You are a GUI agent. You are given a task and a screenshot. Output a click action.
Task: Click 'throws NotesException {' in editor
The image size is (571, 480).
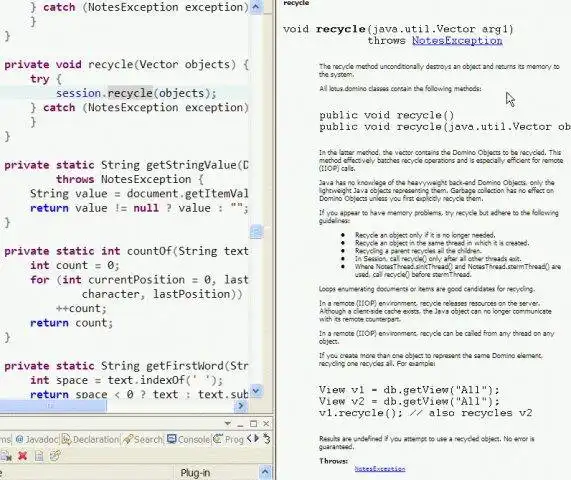[x=129, y=179]
